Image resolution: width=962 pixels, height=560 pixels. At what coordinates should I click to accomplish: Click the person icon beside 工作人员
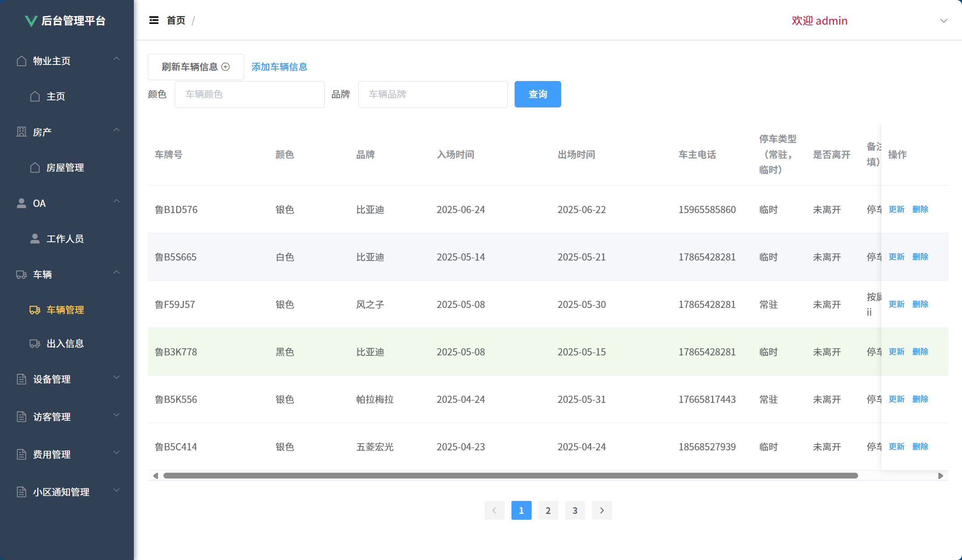[35, 238]
